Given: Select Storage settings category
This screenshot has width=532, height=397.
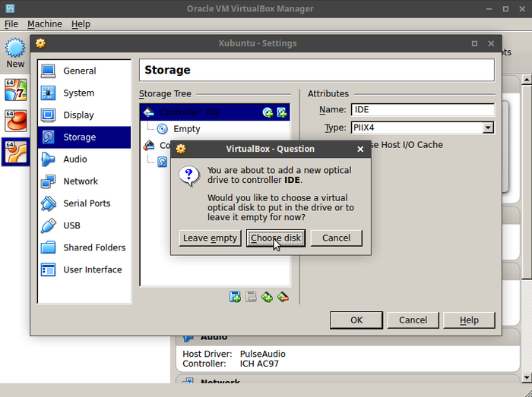Looking at the screenshot, I should pos(84,137).
